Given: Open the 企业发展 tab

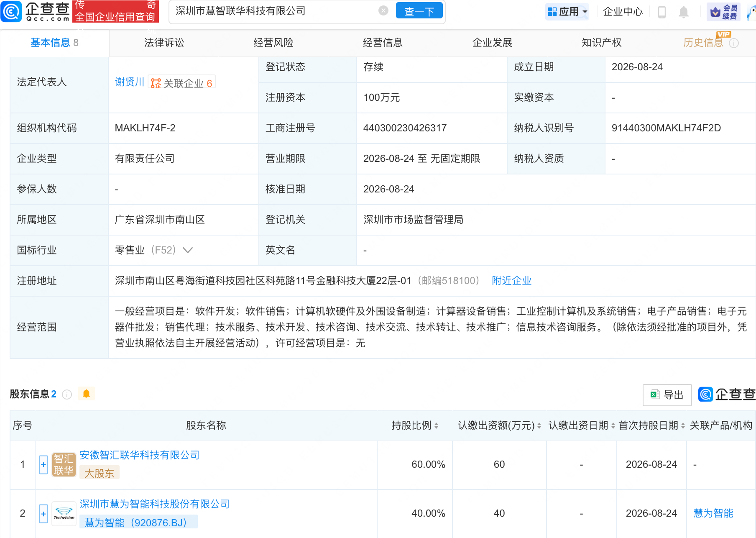Looking at the screenshot, I should click(492, 43).
